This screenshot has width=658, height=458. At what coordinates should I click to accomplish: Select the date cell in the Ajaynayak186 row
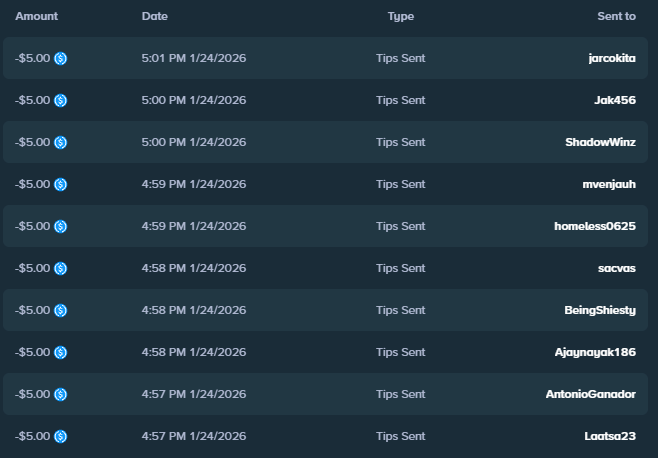click(194, 352)
